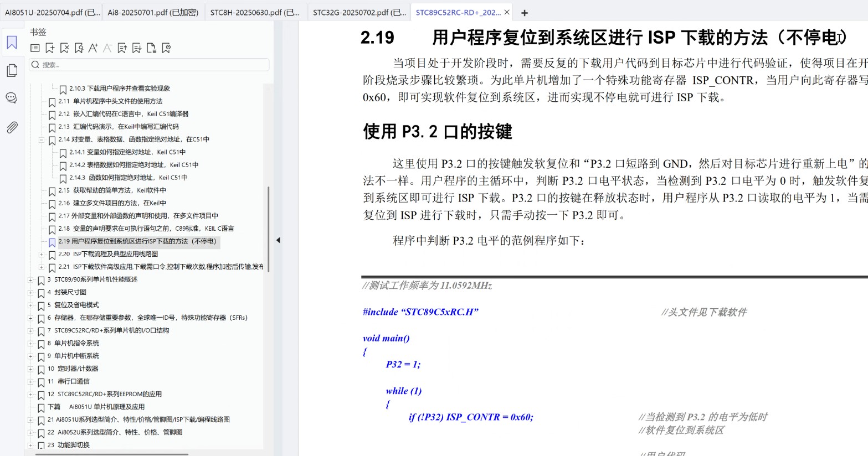Viewport: 868px width, 456px height.
Task: Go to bookmark 2.14.3 函数如何指定绝对地址
Action: [129, 178]
